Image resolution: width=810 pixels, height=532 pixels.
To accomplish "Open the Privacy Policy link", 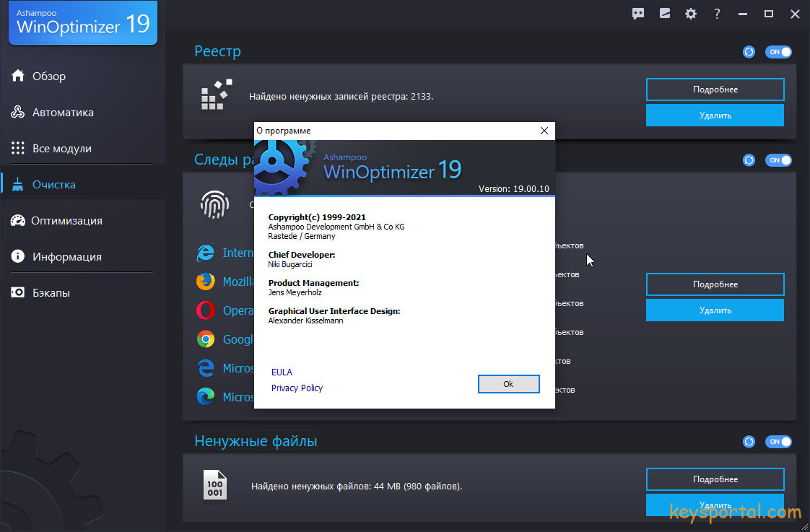I will 297,388.
